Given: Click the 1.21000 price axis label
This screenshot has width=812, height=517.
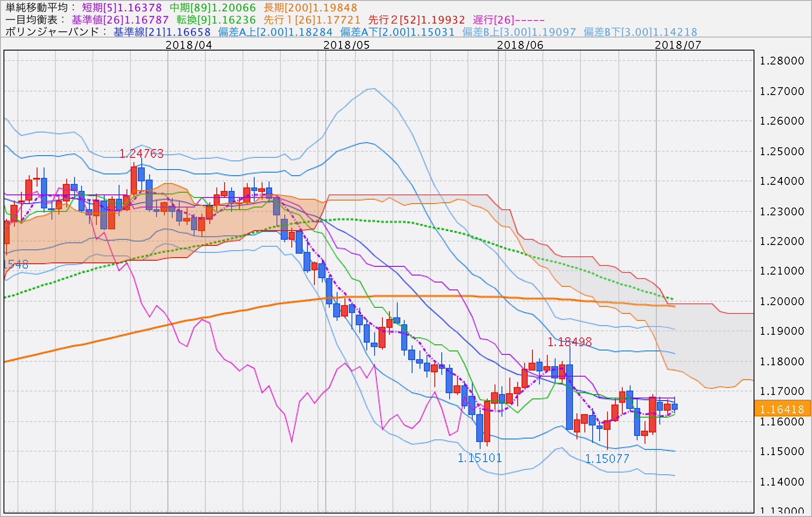Looking at the screenshot, I should (782, 271).
